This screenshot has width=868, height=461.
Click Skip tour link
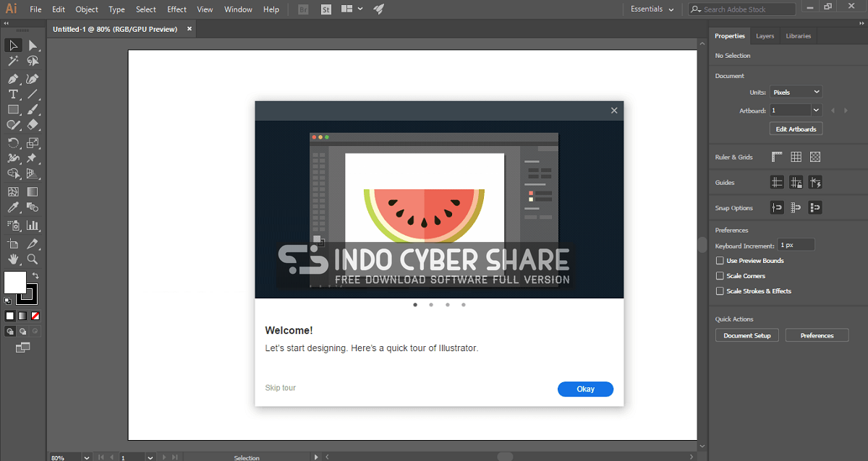click(281, 388)
